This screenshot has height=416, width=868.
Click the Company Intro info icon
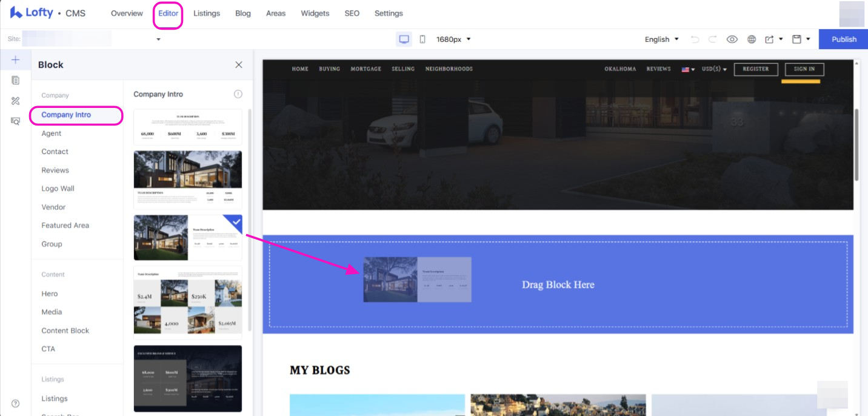pyautogui.click(x=238, y=94)
